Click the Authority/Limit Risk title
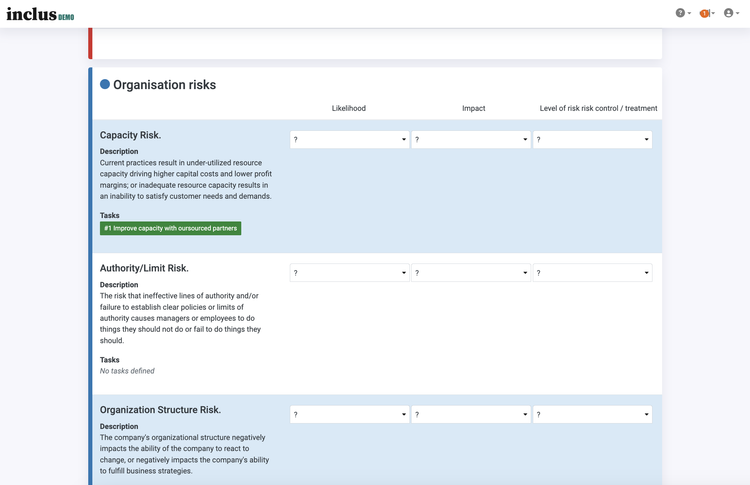750x485 pixels. point(144,268)
